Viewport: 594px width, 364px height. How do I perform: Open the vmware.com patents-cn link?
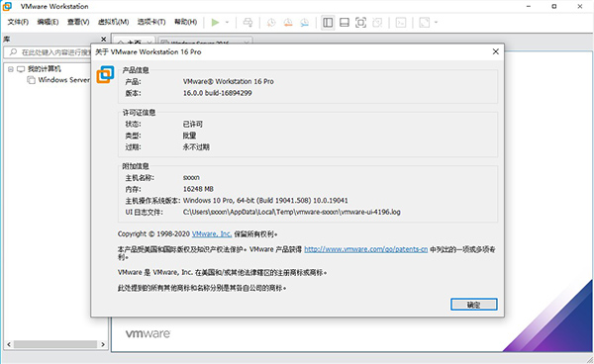tap(366, 249)
